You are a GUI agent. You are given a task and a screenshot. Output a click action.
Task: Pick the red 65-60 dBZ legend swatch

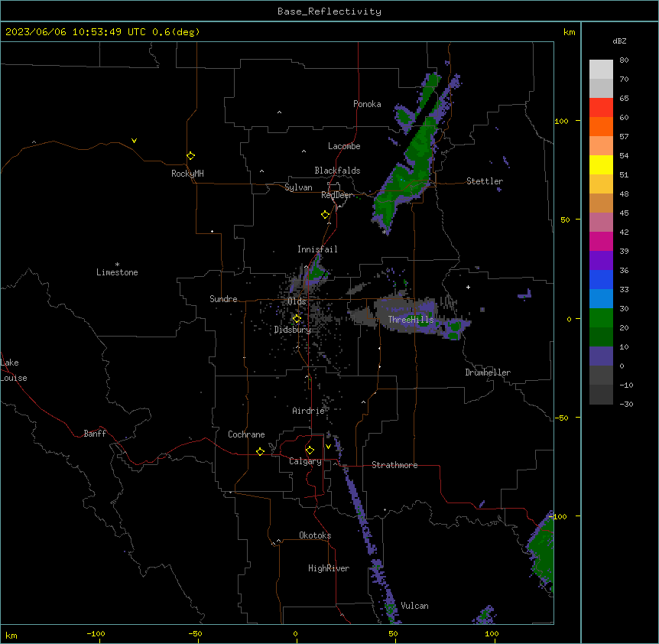(x=601, y=108)
